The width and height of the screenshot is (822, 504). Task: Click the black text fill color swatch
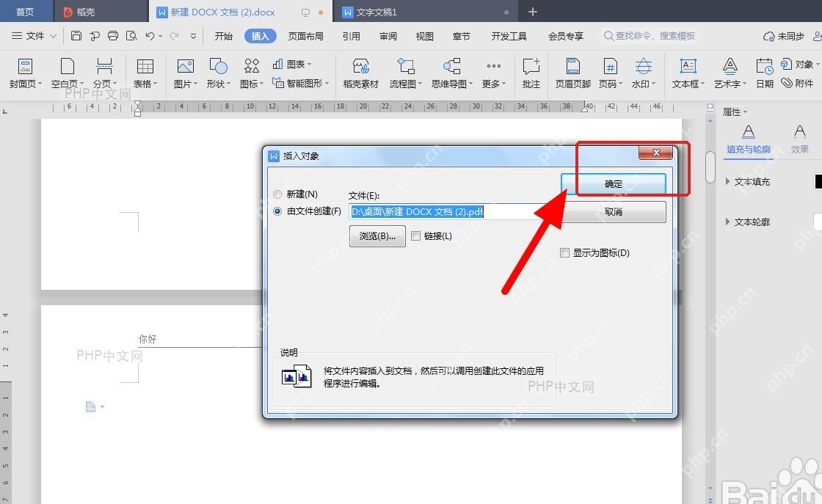coord(818,181)
